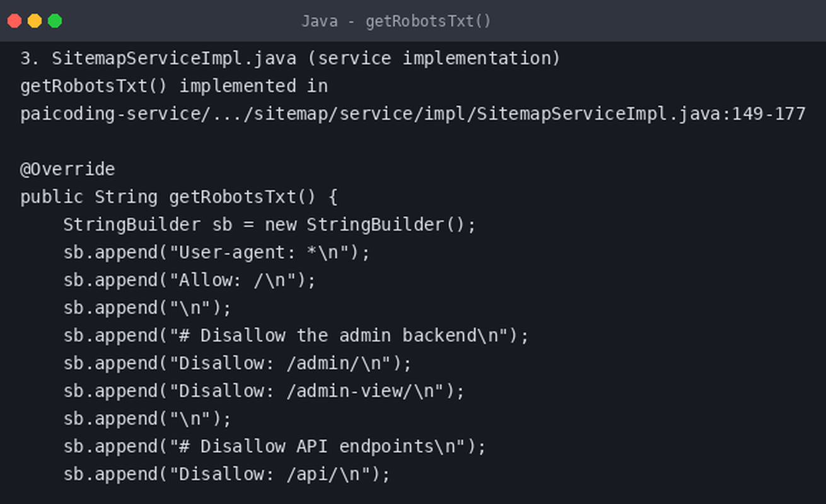Click the yellow minimize window button
Screen dimensions: 826x504
point(35,21)
